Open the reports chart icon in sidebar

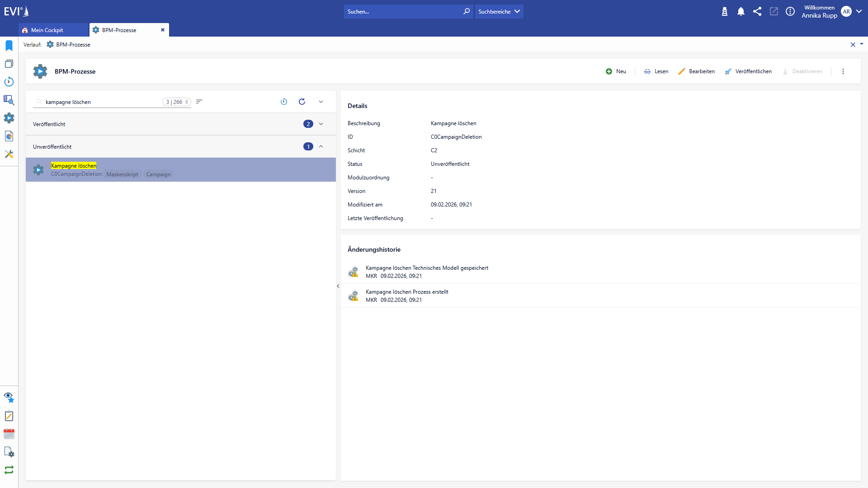pos(9,136)
